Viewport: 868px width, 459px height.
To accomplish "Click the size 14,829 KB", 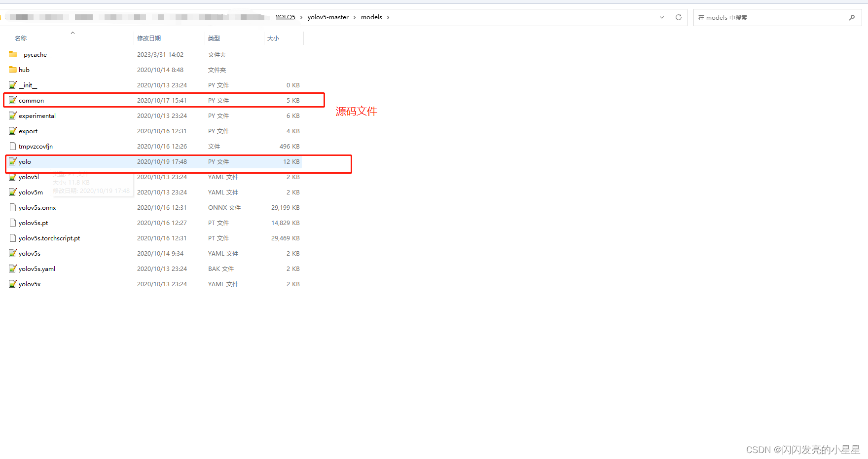I will click(286, 223).
